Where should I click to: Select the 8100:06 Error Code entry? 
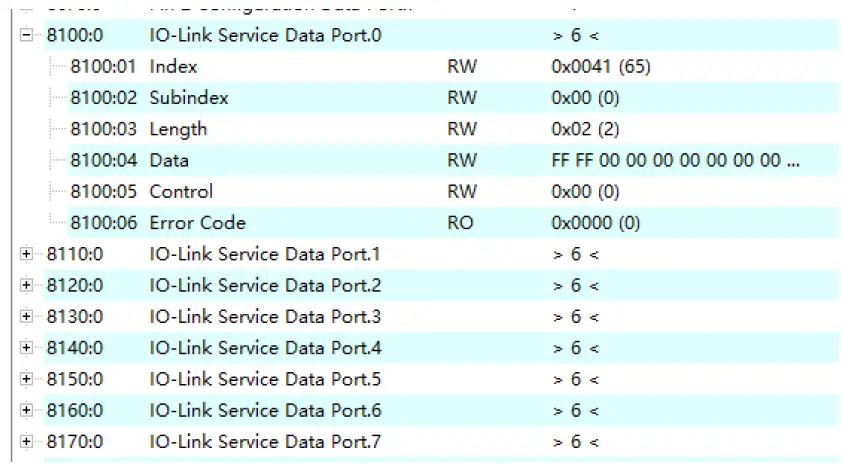coord(197,222)
